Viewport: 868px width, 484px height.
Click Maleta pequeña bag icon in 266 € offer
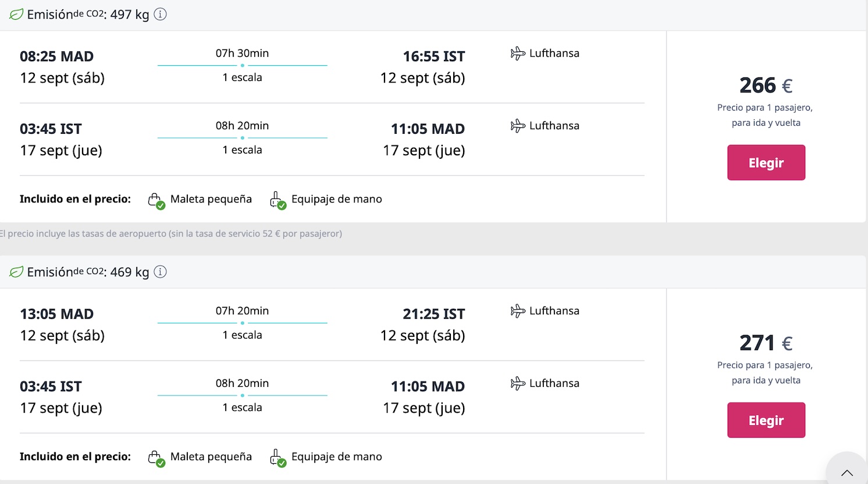pyautogui.click(x=155, y=200)
